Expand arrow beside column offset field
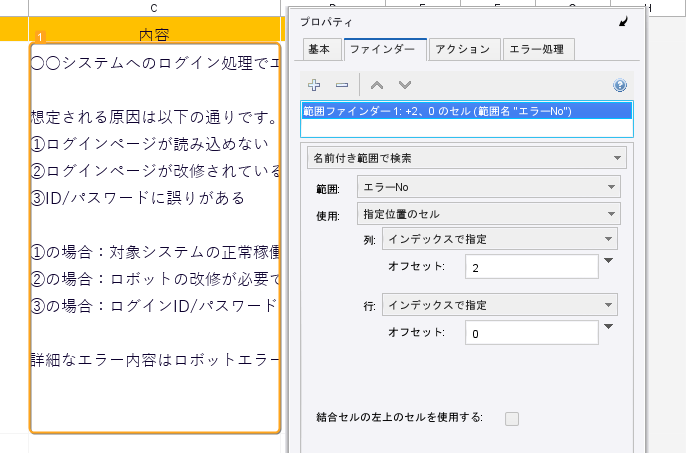The width and height of the screenshot is (686, 453). pyautogui.click(x=608, y=261)
